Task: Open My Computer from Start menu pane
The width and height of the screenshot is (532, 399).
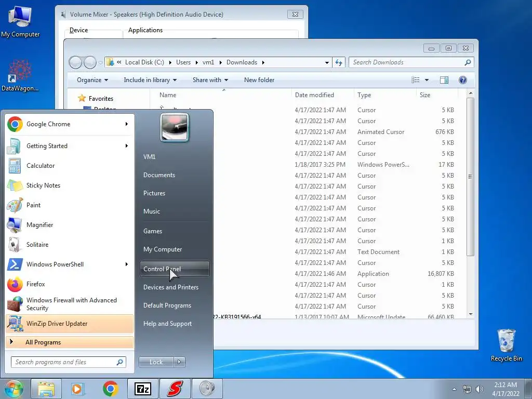Action: pyautogui.click(x=175, y=249)
